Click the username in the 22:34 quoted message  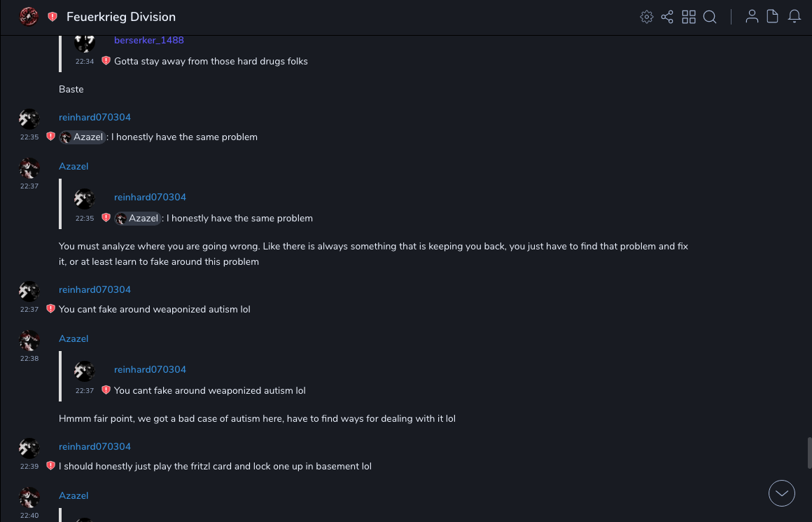pos(149,40)
